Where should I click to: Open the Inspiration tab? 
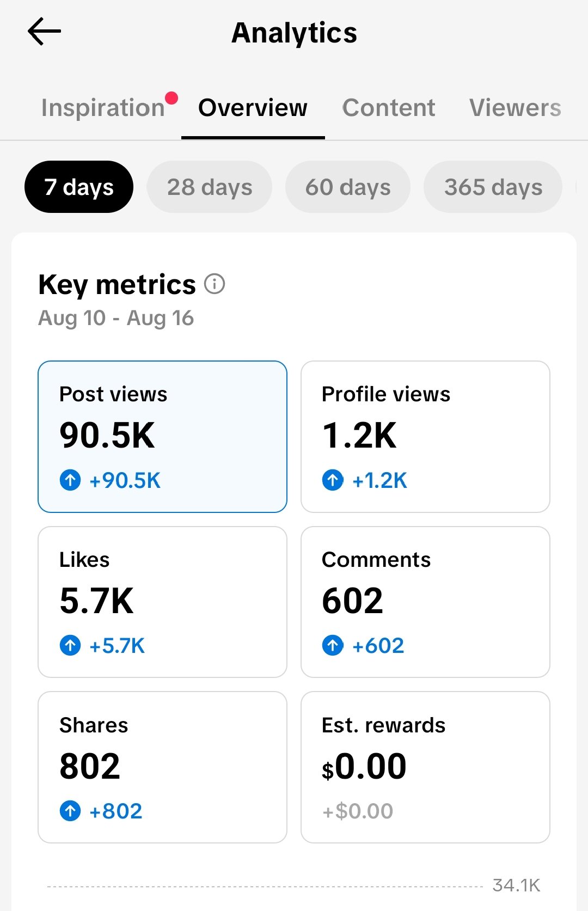tap(103, 108)
